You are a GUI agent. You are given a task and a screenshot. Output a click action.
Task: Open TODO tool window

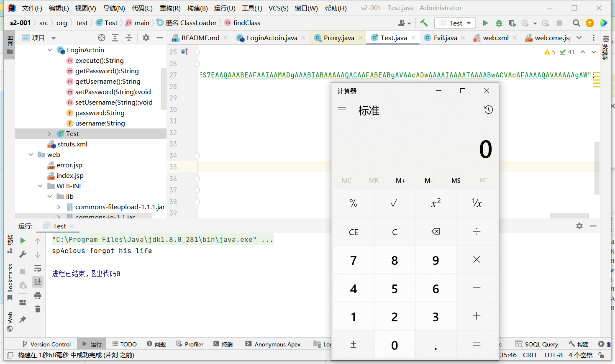point(124,344)
